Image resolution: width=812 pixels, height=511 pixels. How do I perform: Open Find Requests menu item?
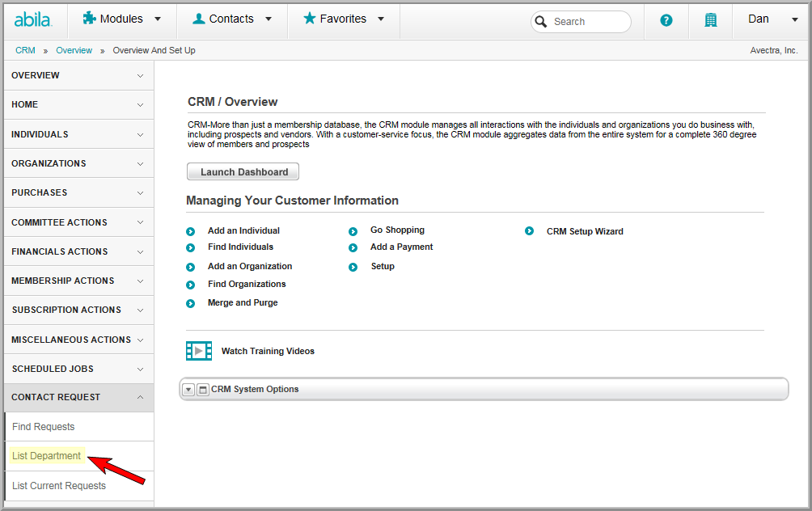44,427
